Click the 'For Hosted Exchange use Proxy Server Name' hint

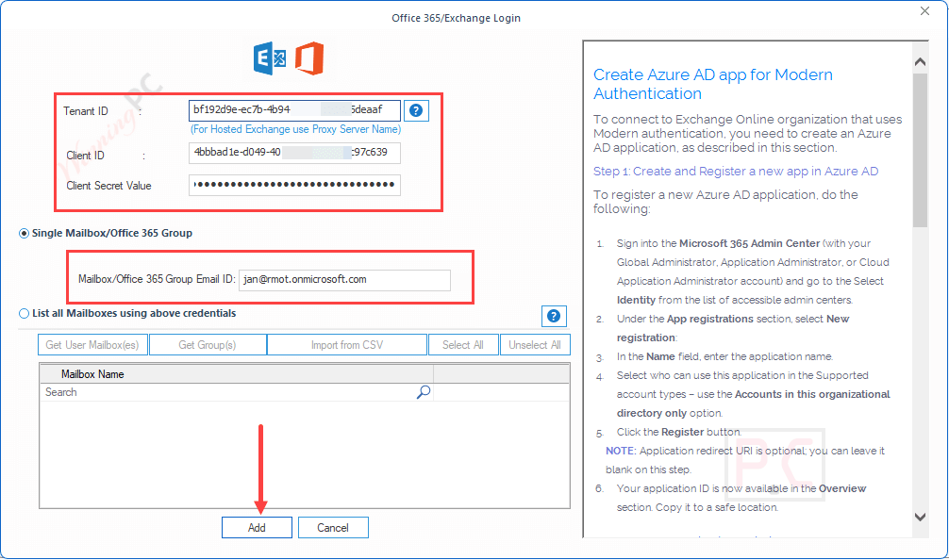click(295, 129)
